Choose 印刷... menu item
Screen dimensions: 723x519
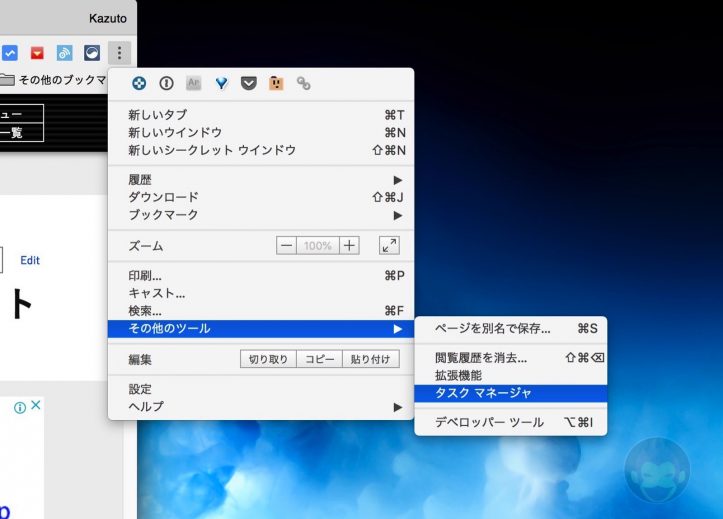click(261, 276)
